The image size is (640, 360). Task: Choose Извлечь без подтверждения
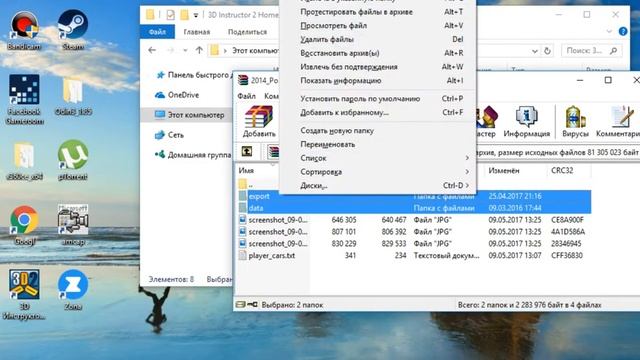pyautogui.click(x=378, y=67)
